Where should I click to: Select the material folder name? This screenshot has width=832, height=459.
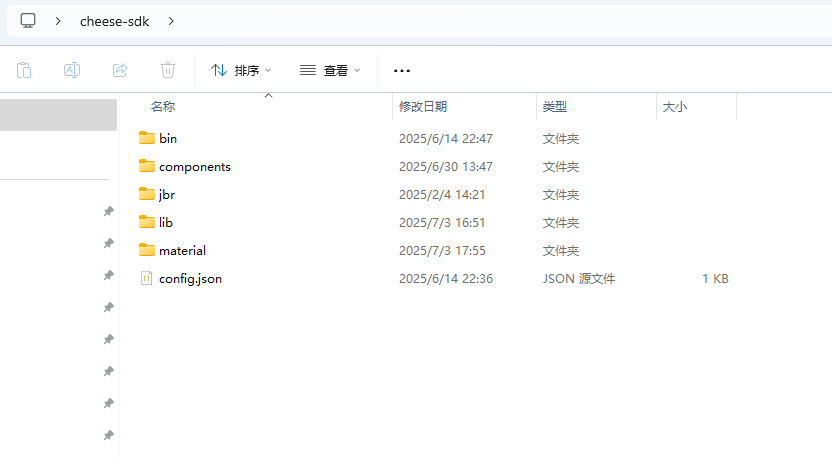pyautogui.click(x=182, y=250)
